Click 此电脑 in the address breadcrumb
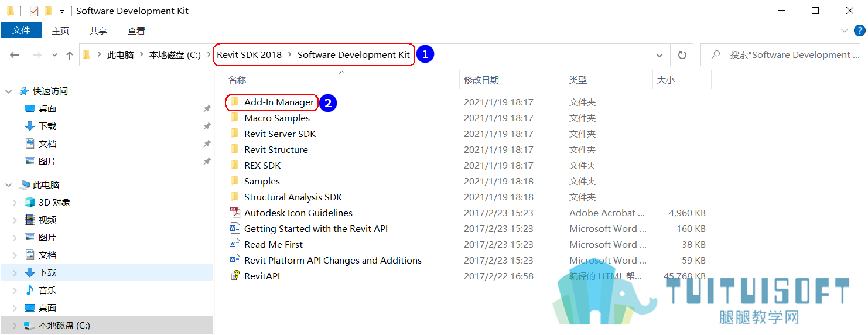 (120, 54)
